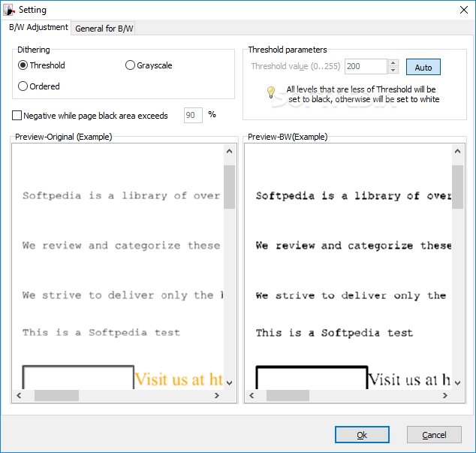Confirm settings with Ok button
Screen dimensions: 476x453
click(362, 435)
